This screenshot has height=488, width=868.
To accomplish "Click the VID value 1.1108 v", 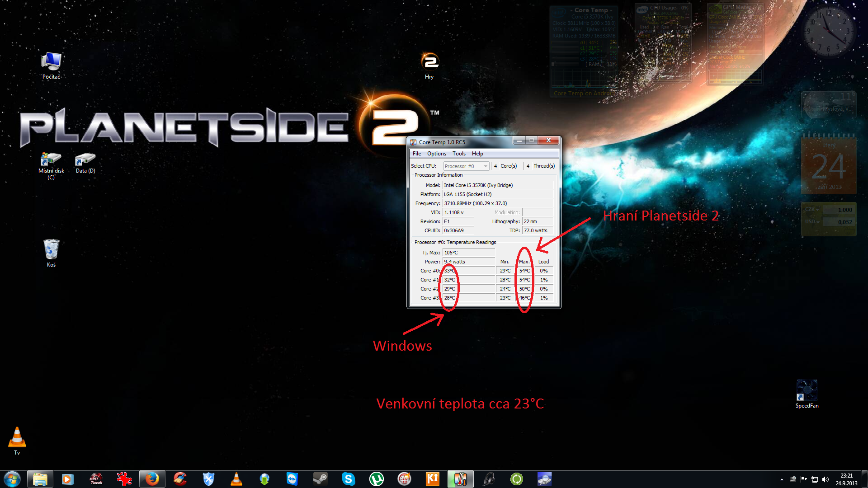I will [458, 212].
